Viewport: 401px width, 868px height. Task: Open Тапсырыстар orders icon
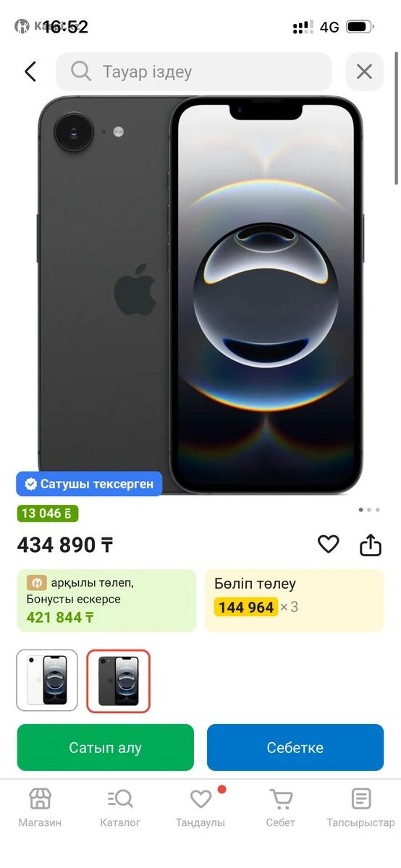coord(360,799)
